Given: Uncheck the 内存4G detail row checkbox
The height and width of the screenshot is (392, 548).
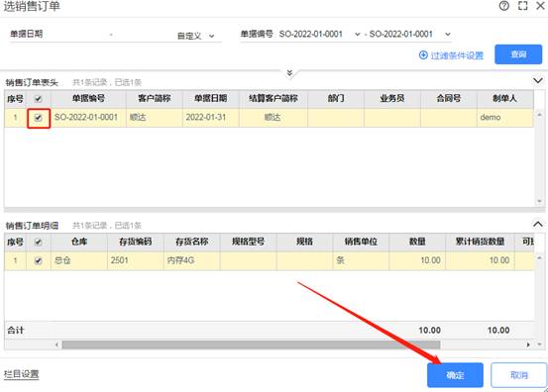Looking at the screenshot, I should pyautogui.click(x=38, y=260).
